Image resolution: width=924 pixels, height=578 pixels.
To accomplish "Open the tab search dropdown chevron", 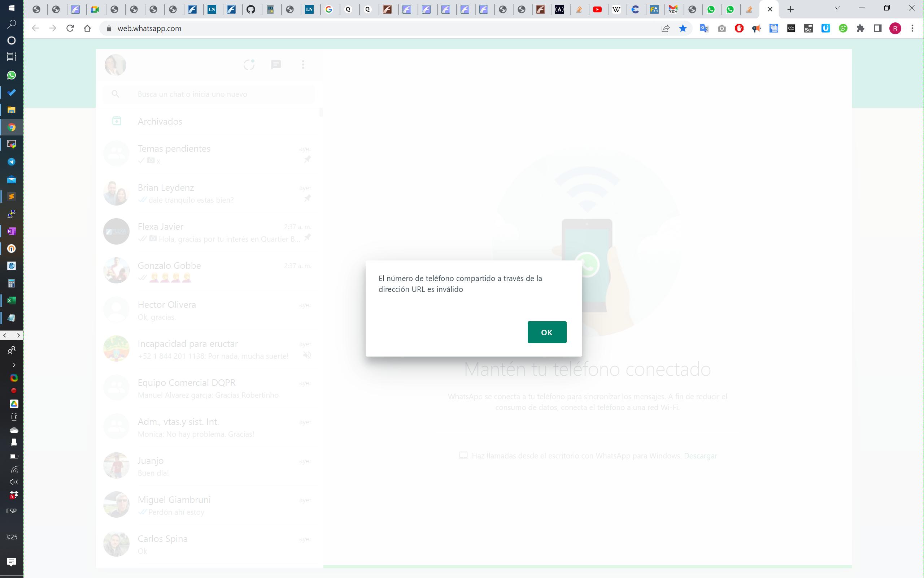I will [x=837, y=8].
